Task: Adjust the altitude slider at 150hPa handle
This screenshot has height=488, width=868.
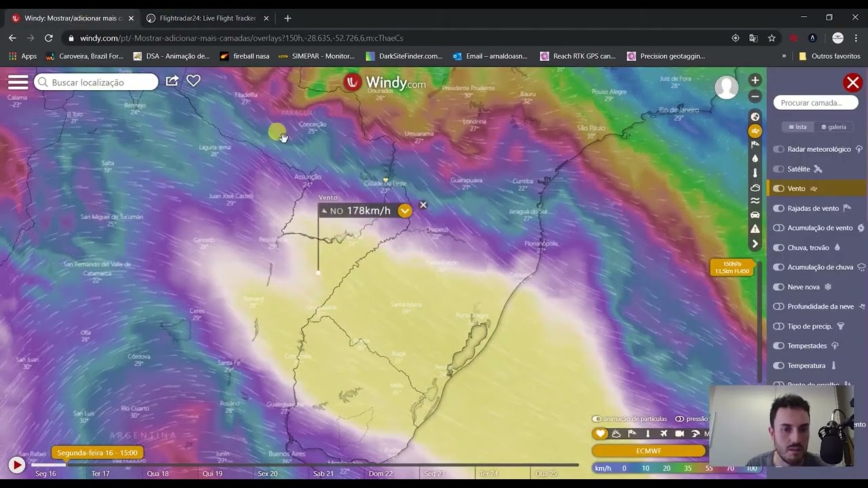Action: point(732,268)
